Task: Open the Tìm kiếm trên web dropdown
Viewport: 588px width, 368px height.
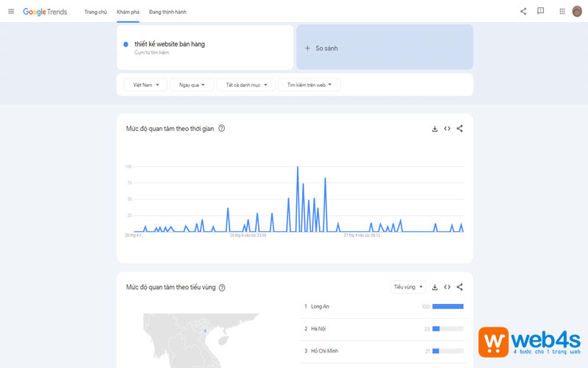Action: (x=309, y=85)
